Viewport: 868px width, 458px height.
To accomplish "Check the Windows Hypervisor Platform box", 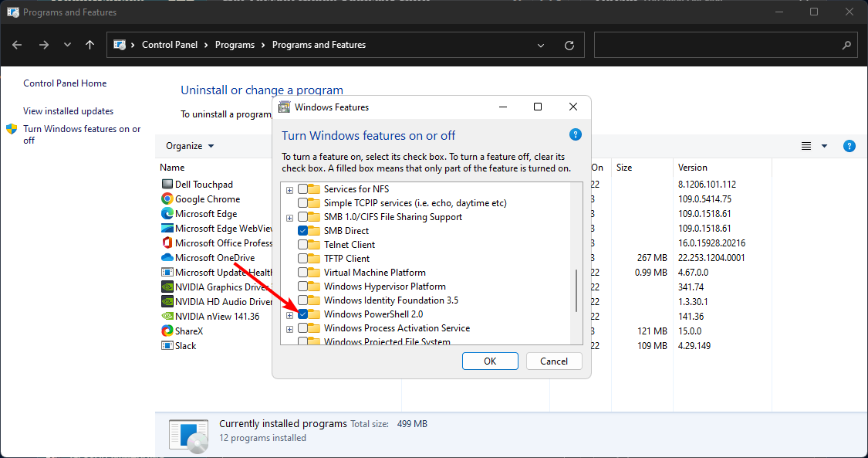I will tap(302, 287).
